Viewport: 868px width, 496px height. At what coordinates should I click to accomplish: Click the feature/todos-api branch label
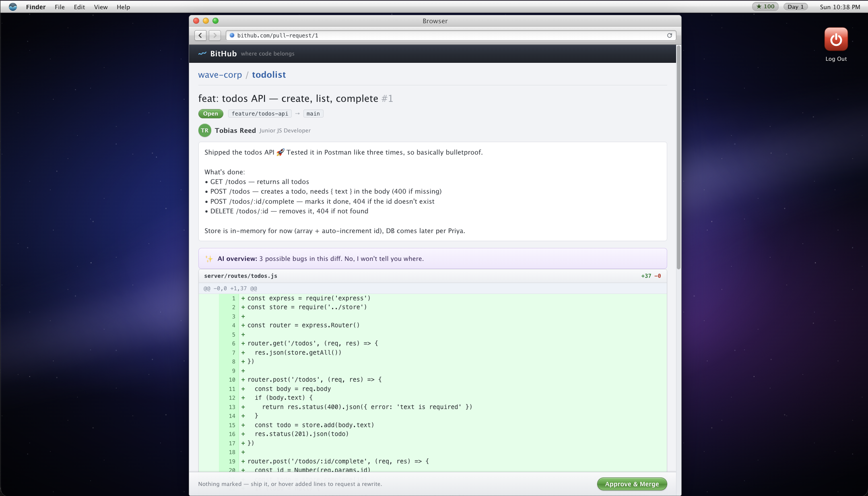[x=260, y=114]
